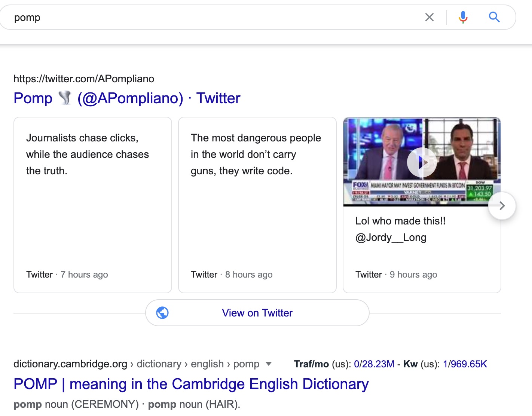532x416 pixels.
Task: Click the View on Twitter button
Action: 257,313
